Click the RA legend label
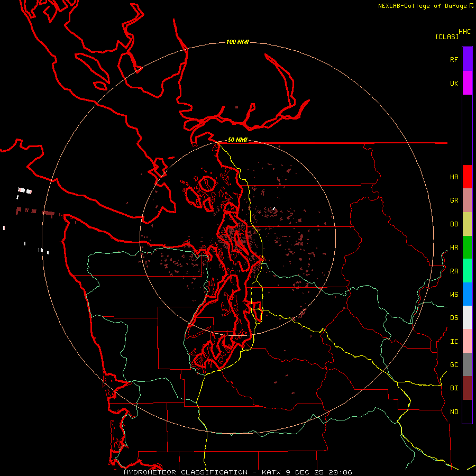The width and height of the screenshot is (476, 476). tap(454, 271)
